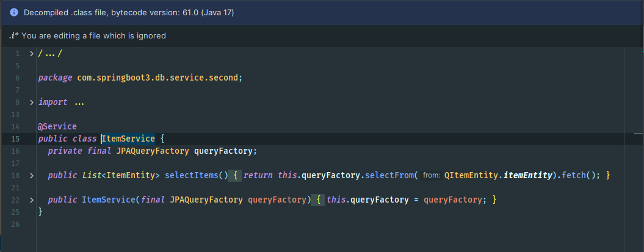Click JPAQueryFactory constructor parameter type
The height and width of the screenshot is (252, 644).
[x=206, y=200]
